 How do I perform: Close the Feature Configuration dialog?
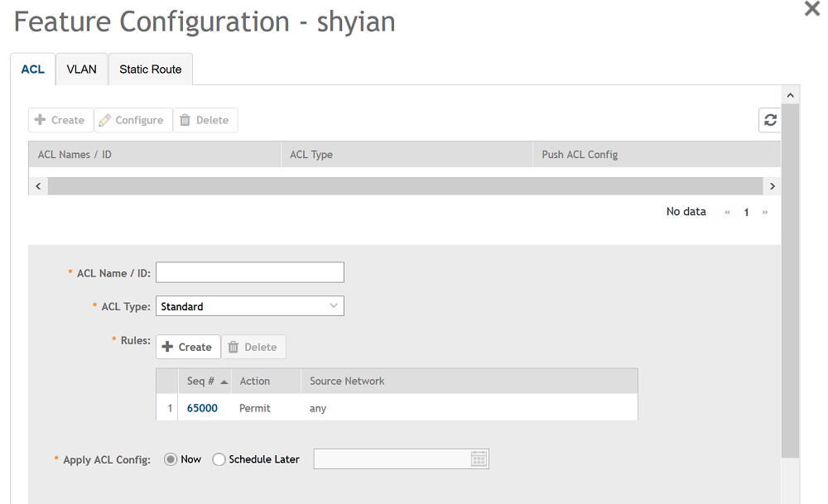point(812,9)
